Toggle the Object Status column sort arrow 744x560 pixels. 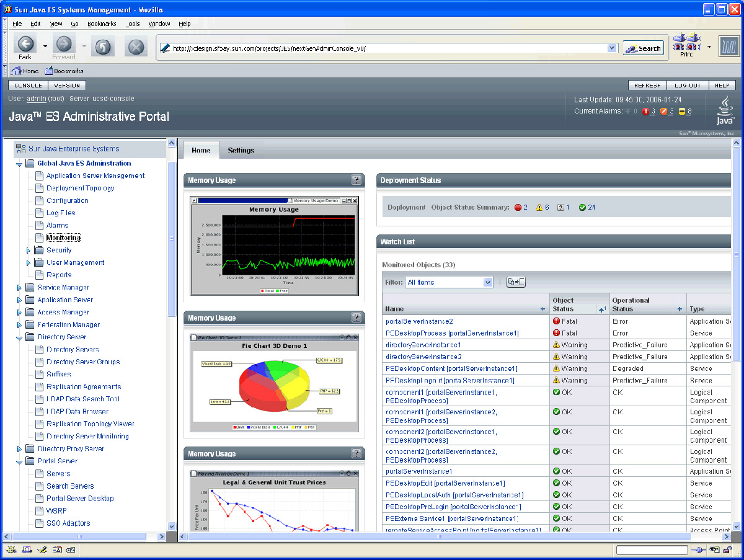click(x=602, y=309)
